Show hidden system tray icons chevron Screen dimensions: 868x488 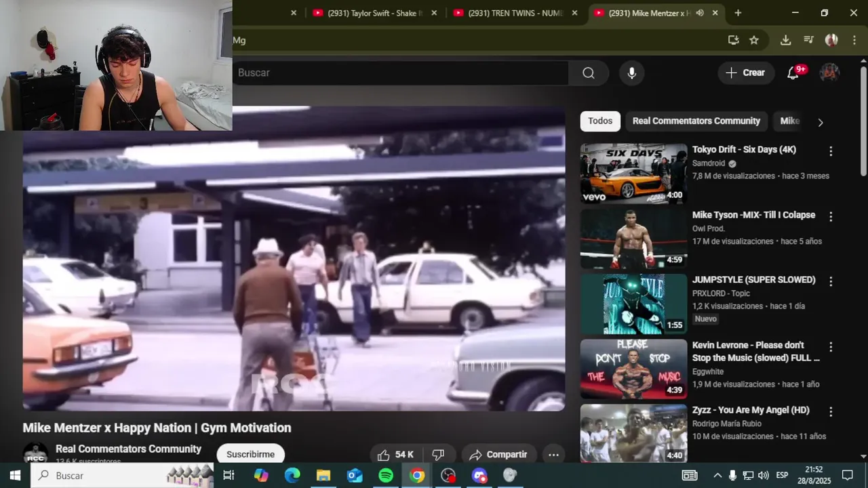click(x=717, y=476)
